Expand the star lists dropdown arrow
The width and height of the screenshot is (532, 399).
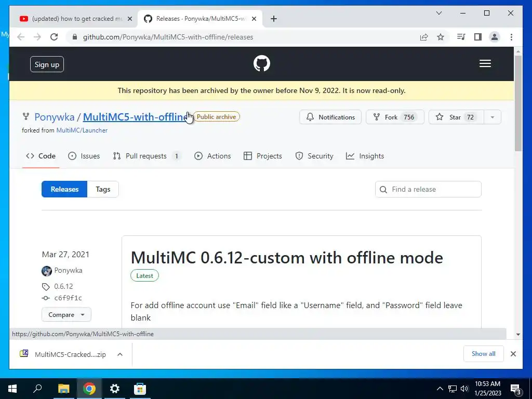click(x=493, y=117)
